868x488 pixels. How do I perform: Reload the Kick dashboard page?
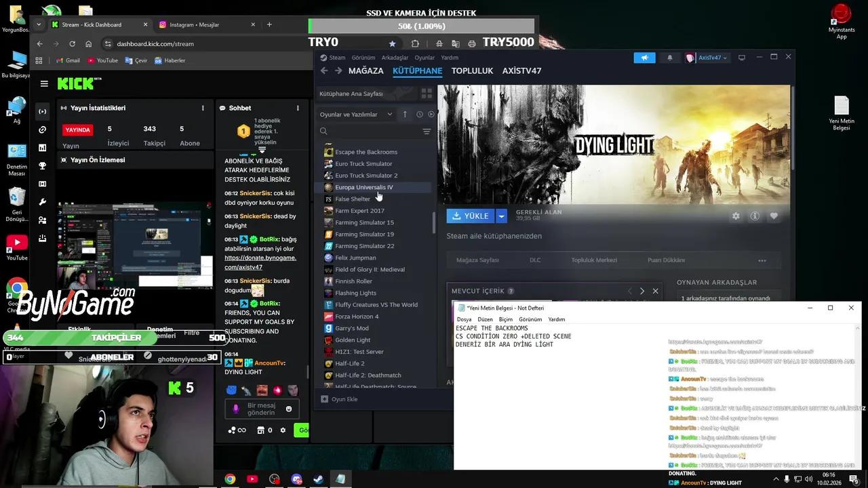tap(72, 43)
